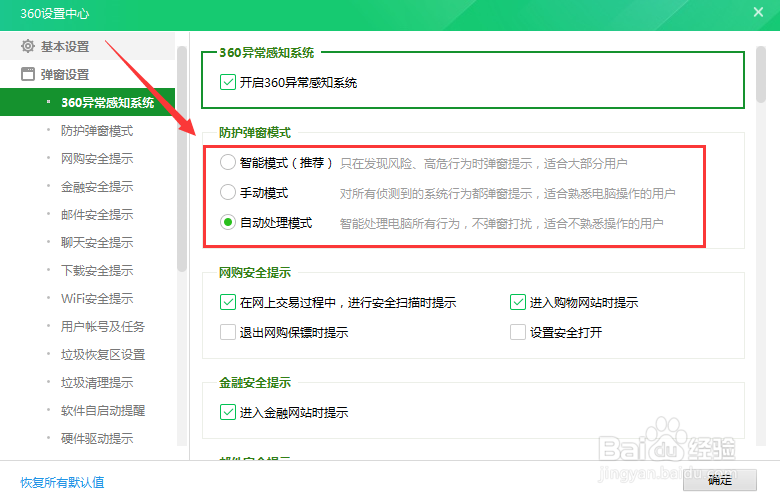Toggle 进入购物网站时提示 checkbox

pos(518,302)
